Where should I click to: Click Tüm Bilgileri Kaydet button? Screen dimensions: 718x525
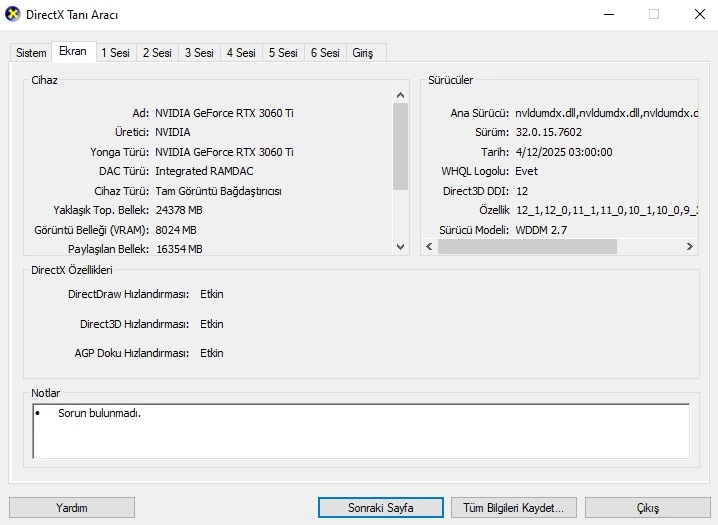coord(514,508)
